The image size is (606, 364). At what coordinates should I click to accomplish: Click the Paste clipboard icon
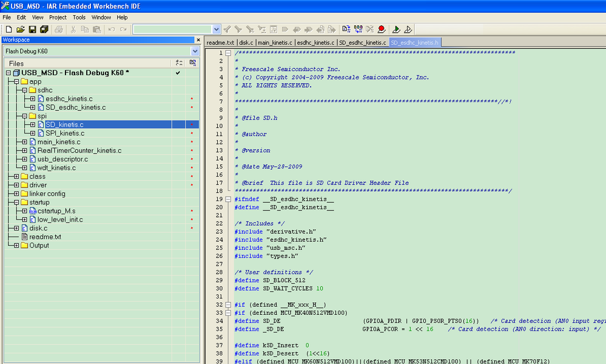point(96,29)
